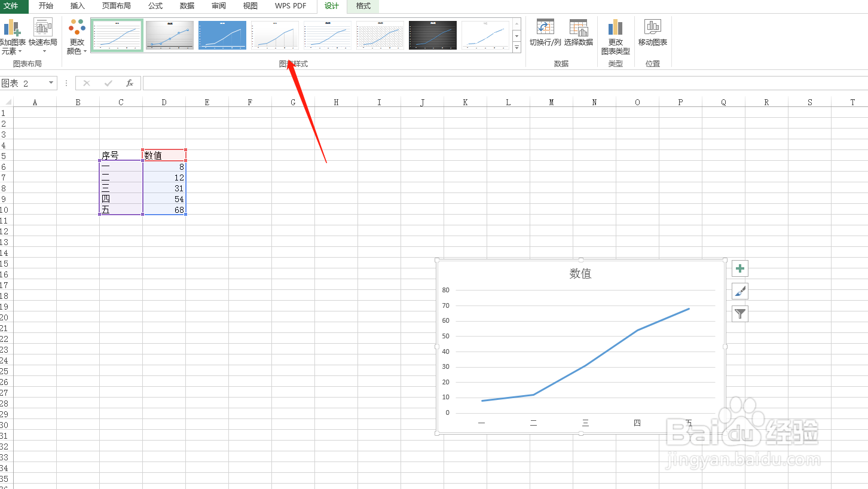The width and height of the screenshot is (868, 489).
Task: Switch to the 公式 formulas tab
Action: click(x=155, y=6)
